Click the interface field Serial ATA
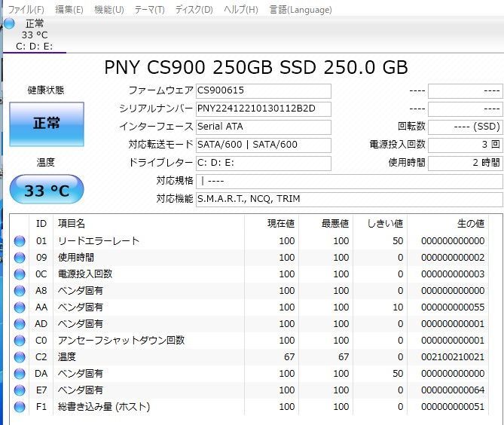This screenshot has width=504, height=425. pyautogui.click(x=264, y=127)
